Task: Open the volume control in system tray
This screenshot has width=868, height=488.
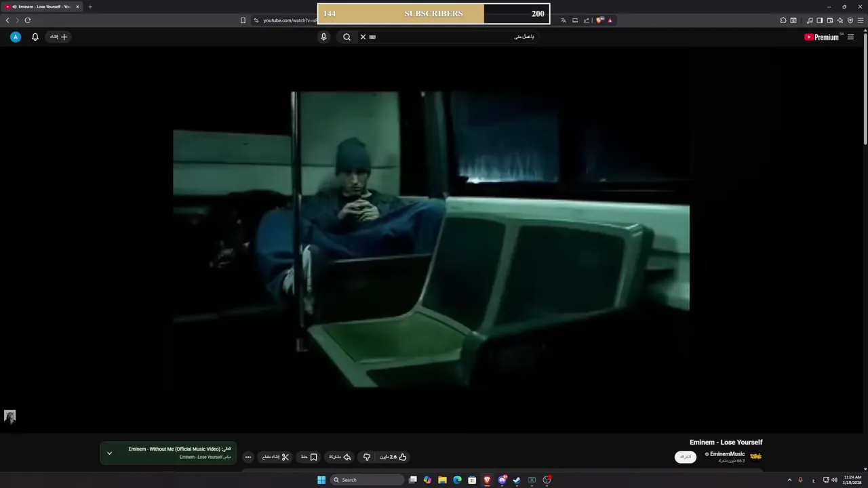Action: pyautogui.click(x=834, y=480)
